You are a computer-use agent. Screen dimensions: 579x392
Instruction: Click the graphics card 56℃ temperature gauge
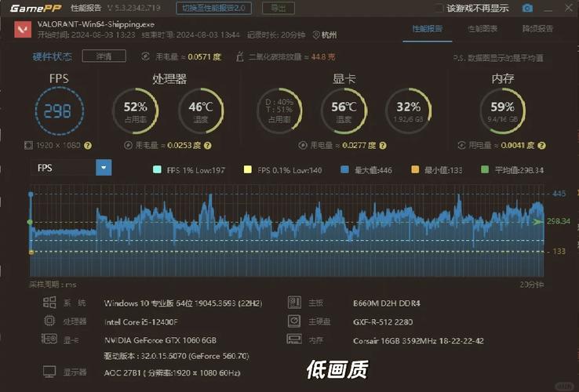[x=344, y=111]
